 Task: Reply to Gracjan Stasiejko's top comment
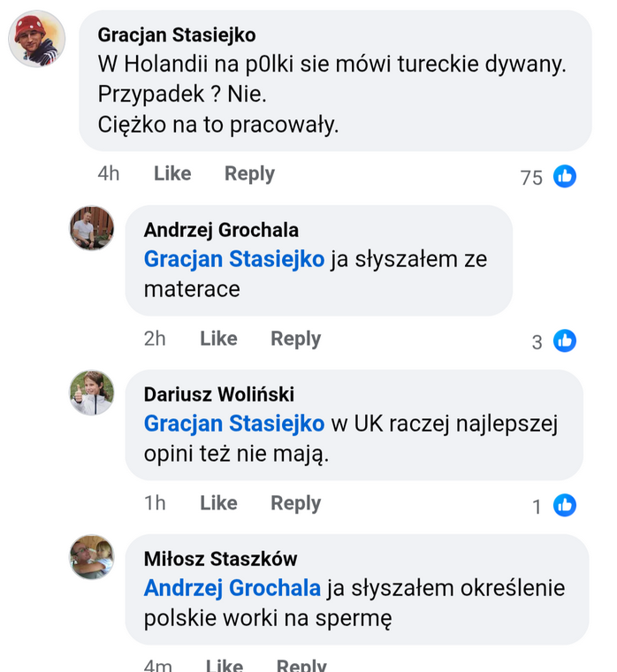coord(249,174)
